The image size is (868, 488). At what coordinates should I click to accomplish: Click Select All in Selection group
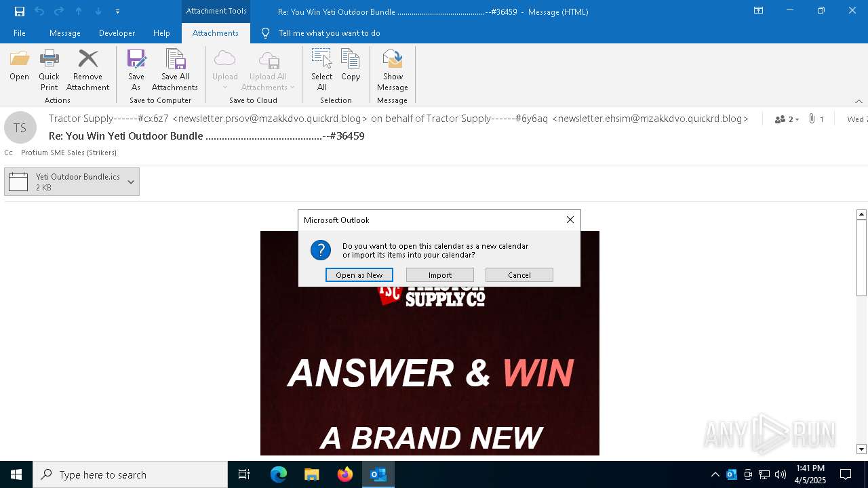point(321,70)
